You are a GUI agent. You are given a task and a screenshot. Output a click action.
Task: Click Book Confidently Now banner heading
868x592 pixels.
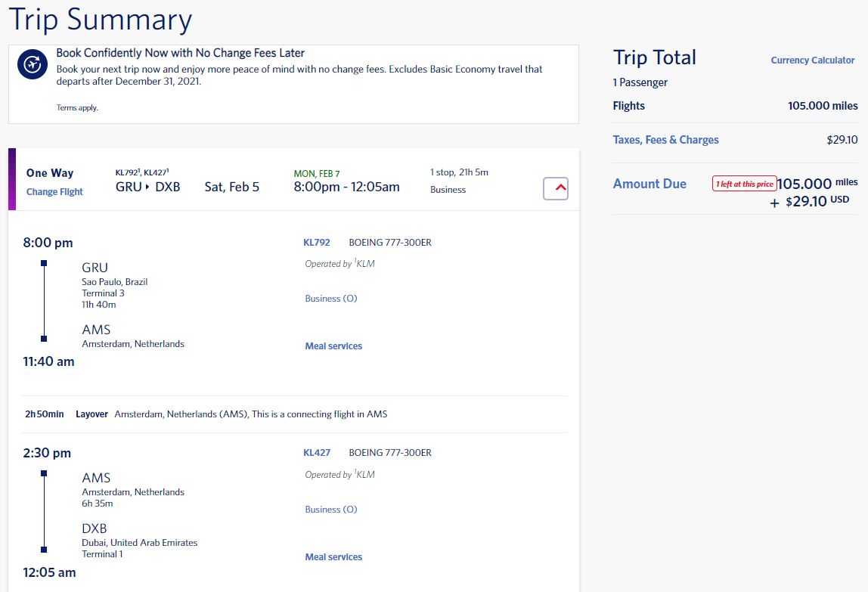181,53
